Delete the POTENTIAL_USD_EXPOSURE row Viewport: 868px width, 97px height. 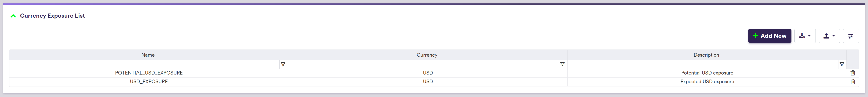coord(852,73)
